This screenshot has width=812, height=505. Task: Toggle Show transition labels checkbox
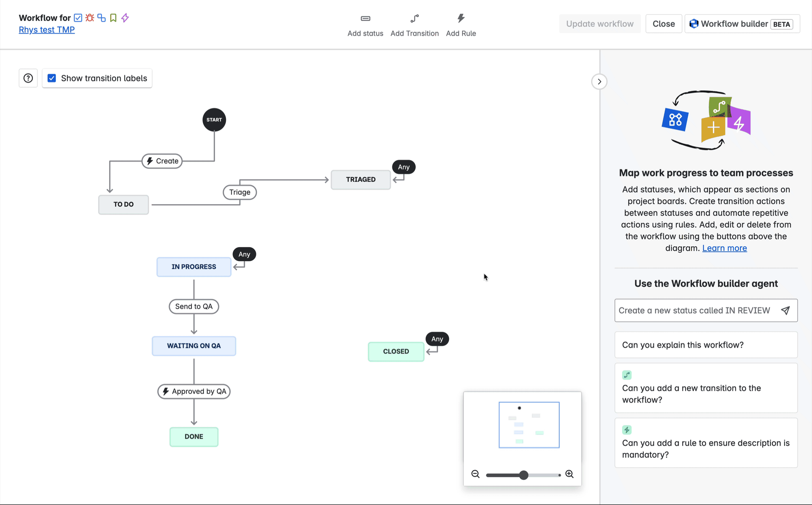click(x=52, y=78)
